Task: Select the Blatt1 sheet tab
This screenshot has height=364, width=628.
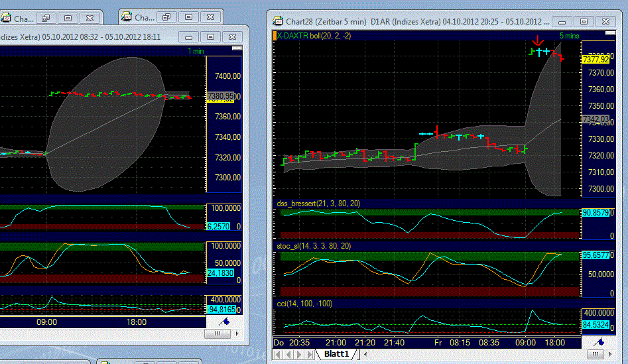Action: [336, 354]
